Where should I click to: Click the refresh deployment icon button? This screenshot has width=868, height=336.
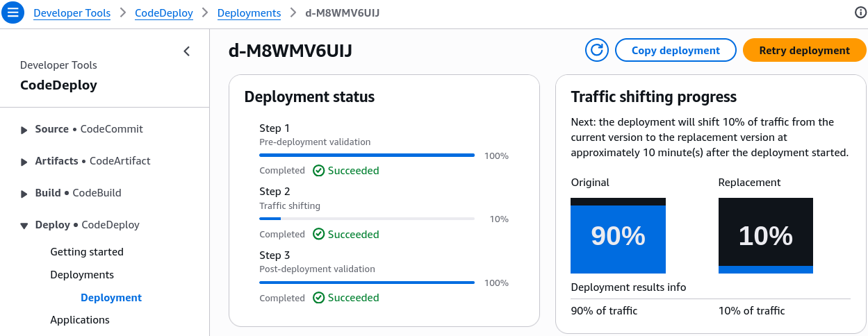596,50
